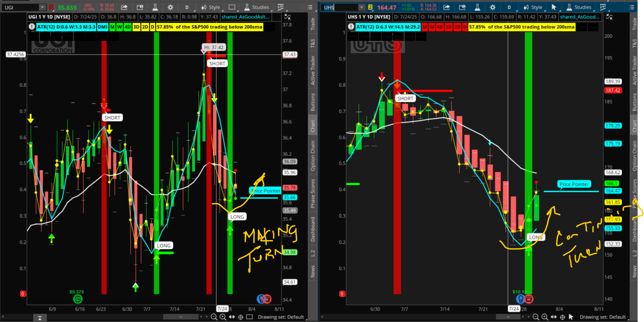Click the collapse arrows icon in UGI chart
Viewport: 644px width, 322px height.
tap(287, 17)
